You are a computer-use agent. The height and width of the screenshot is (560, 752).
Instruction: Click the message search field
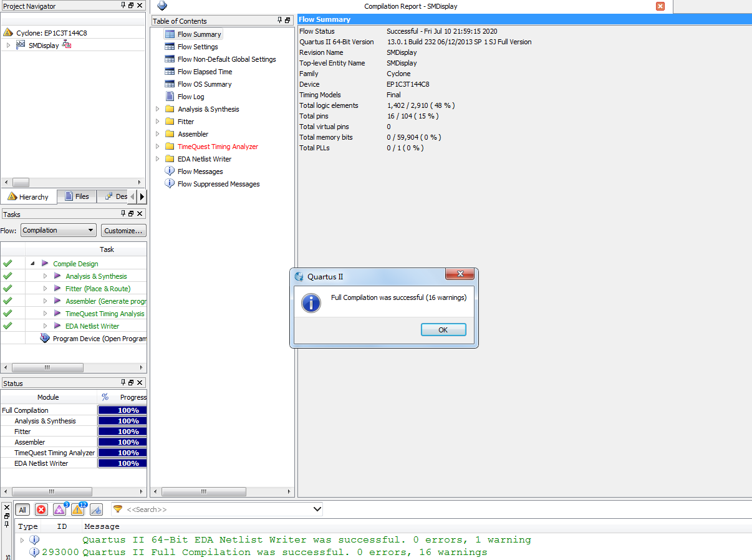(x=218, y=509)
